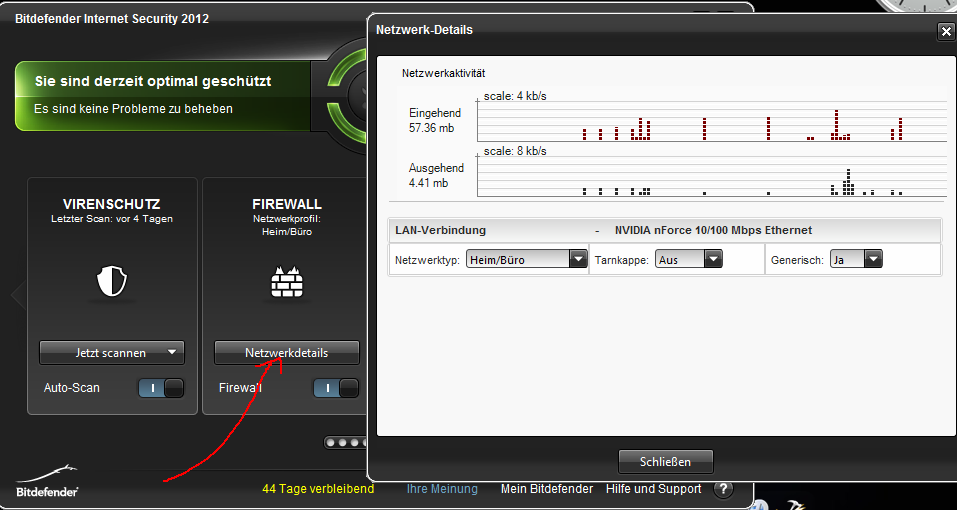Click the 44 Tage verbleibend text
This screenshot has height=510, width=957.
pyautogui.click(x=318, y=489)
